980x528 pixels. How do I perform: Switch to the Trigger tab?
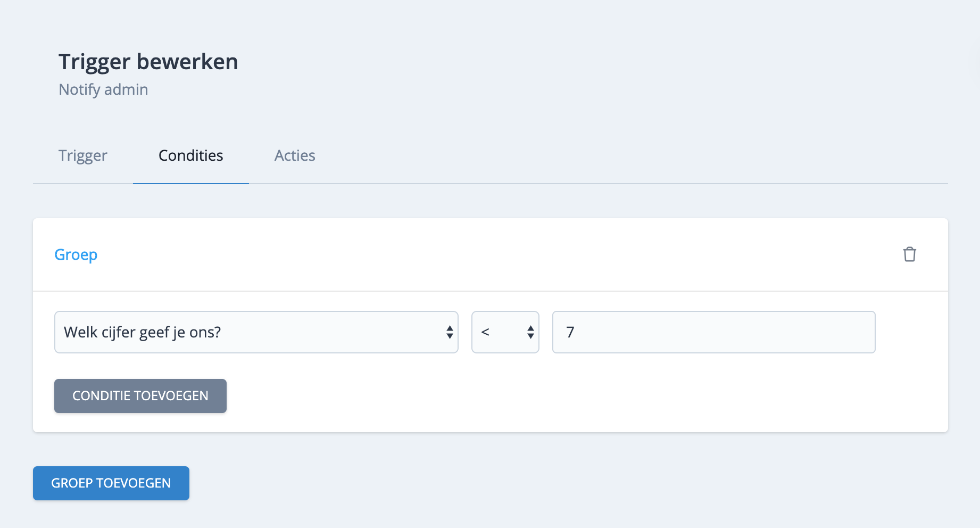(83, 155)
